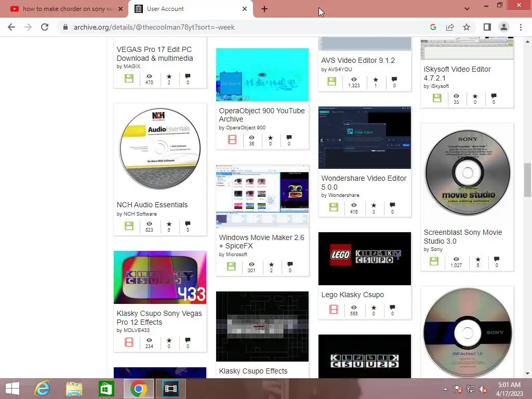Click MDLVE433 creator name

click(137, 330)
